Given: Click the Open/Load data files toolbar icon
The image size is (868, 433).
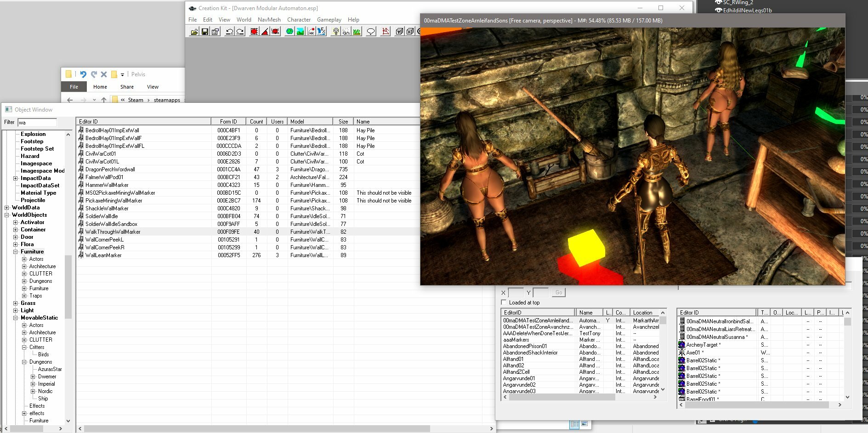Looking at the screenshot, I should click(194, 31).
